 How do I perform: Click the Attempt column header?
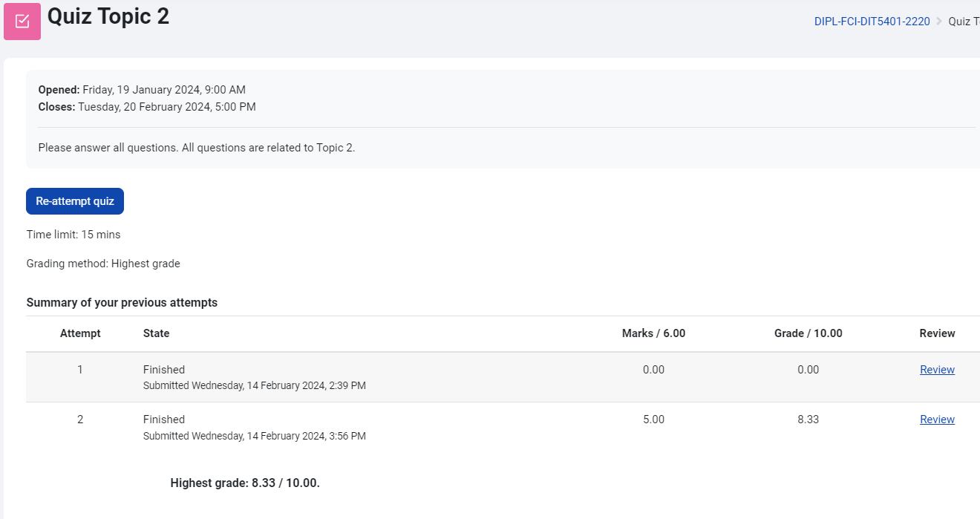coord(80,333)
